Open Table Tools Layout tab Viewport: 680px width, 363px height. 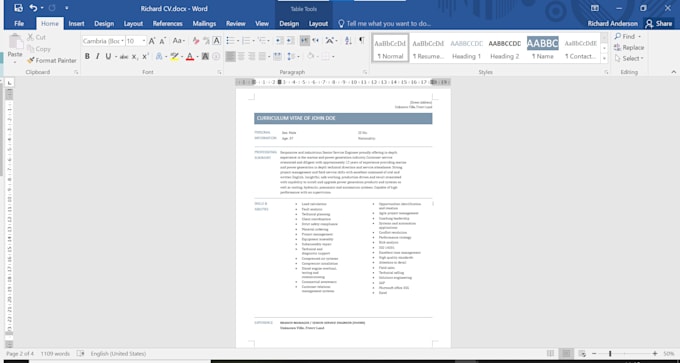point(318,24)
